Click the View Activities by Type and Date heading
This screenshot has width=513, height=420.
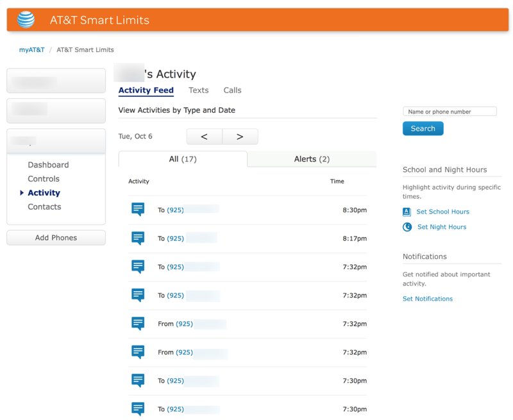[x=177, y=110]
